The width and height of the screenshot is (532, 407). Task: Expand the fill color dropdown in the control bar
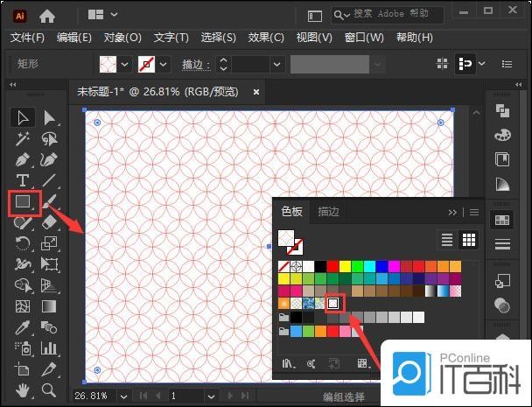point(124,64)
